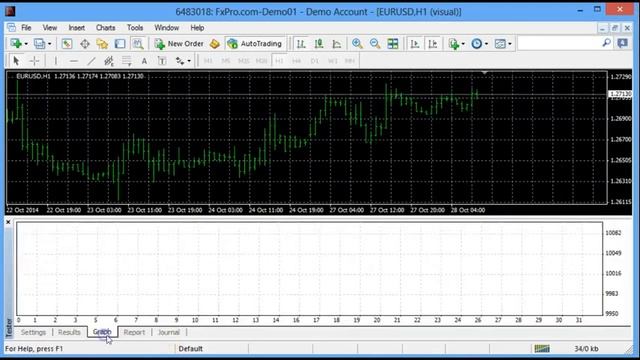Close the Tester panel with X
The width and height of the screenshot is (640, 360).
[8, 222]
